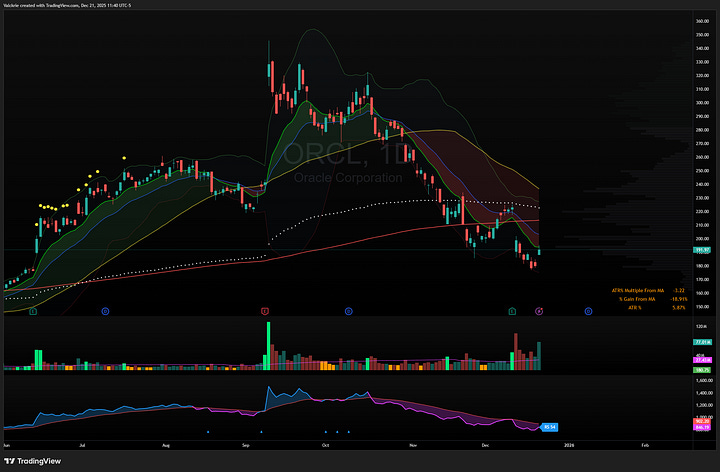Screen dimensions: 720x472
Task: Click the 1,600.00 label on RS axis
Action: 704,381
